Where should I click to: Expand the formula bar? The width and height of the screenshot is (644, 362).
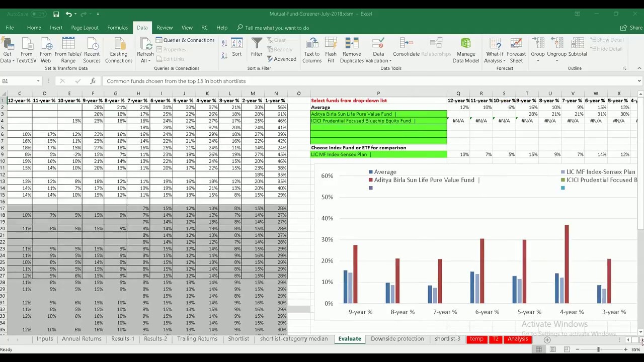[x=639, y=81]
